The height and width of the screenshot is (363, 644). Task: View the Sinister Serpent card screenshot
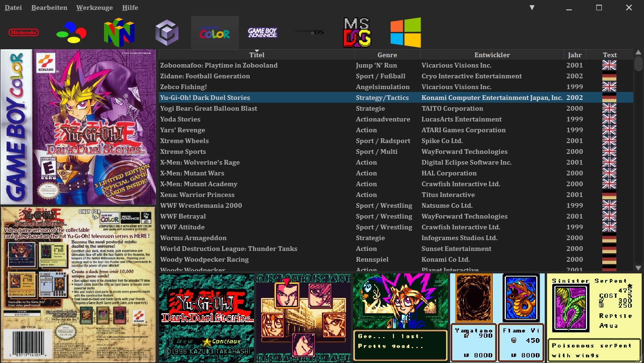click(x=594, y=318)
